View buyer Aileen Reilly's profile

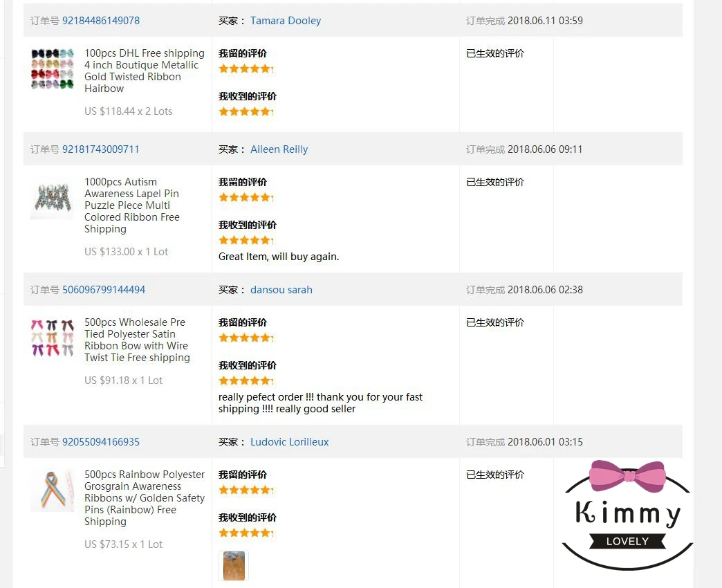point(279,149)
